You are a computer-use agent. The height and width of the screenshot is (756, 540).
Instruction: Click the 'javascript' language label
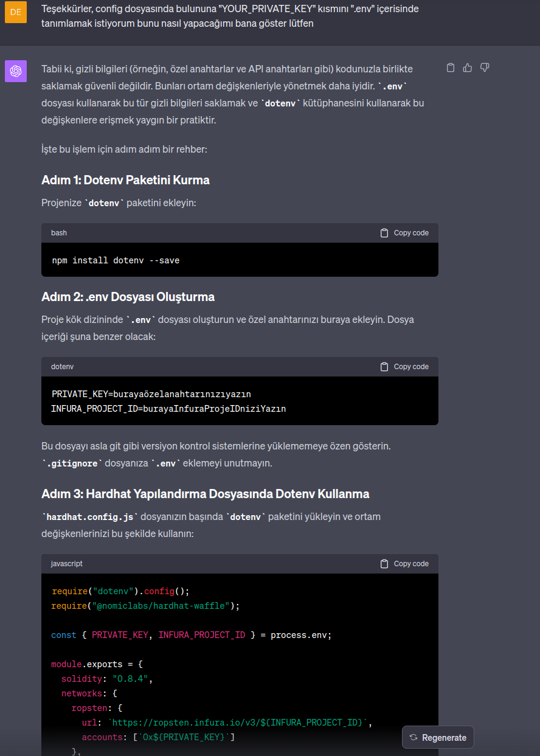pyautogui.click(x=67, y=564)
